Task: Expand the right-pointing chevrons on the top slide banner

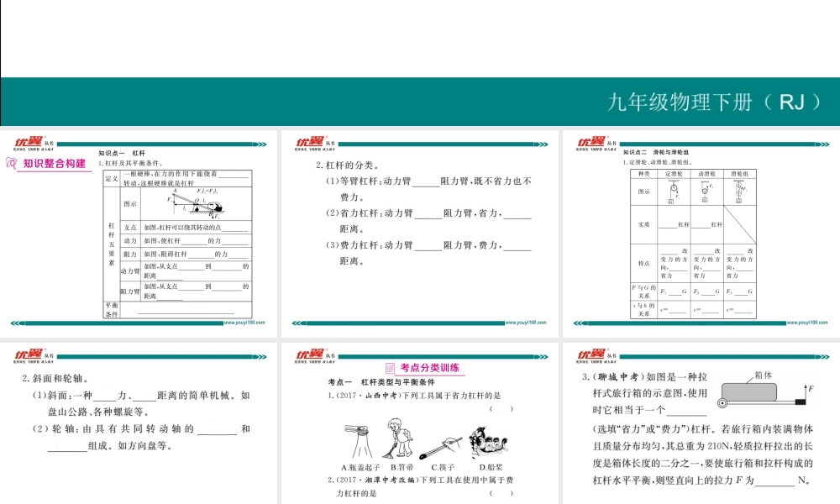Action: 261,144
